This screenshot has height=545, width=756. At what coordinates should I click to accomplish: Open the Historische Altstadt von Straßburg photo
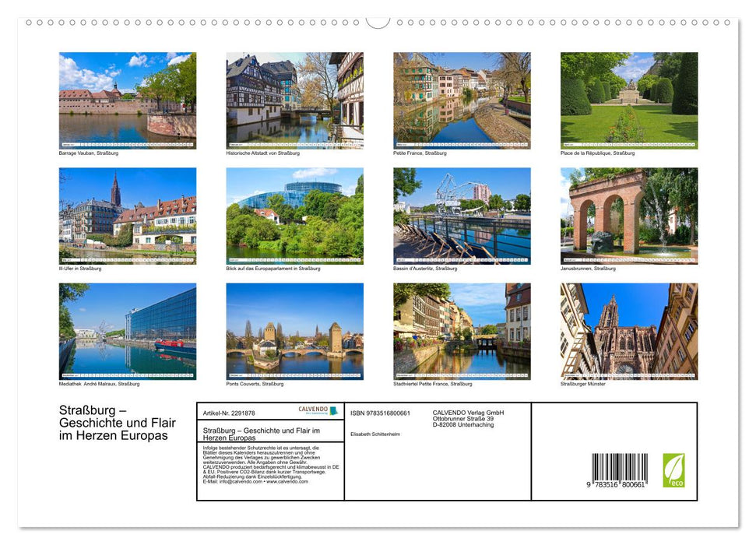[294, 100]
